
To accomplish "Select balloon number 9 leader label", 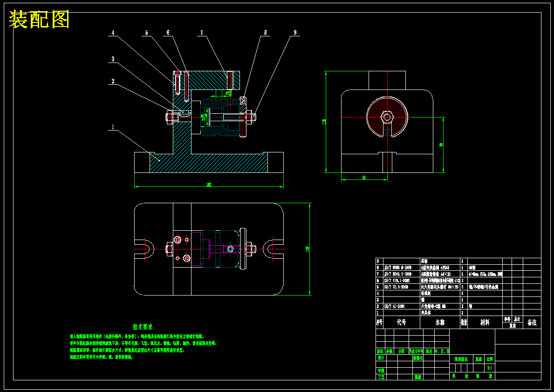I will (294, 33).
